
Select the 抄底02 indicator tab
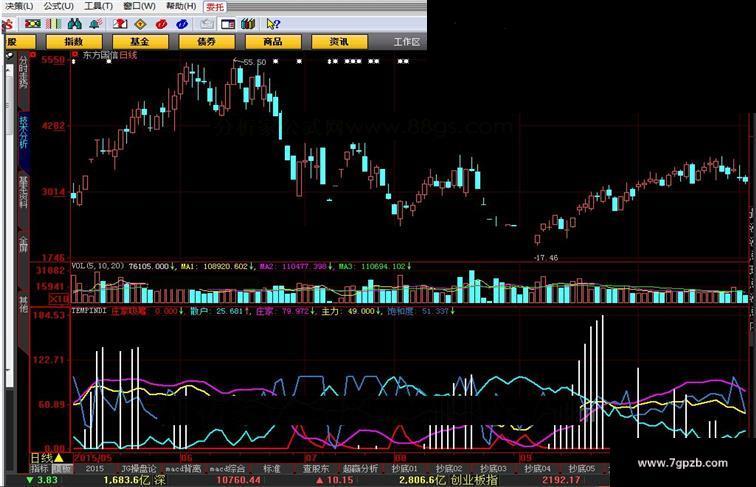click(449, 468)
